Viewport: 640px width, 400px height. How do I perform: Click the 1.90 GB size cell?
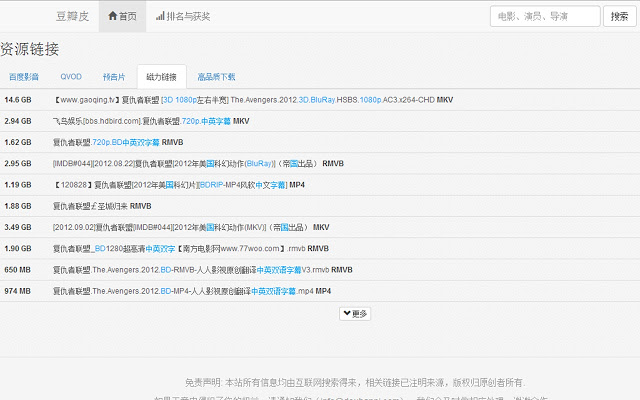click(18, 249)
